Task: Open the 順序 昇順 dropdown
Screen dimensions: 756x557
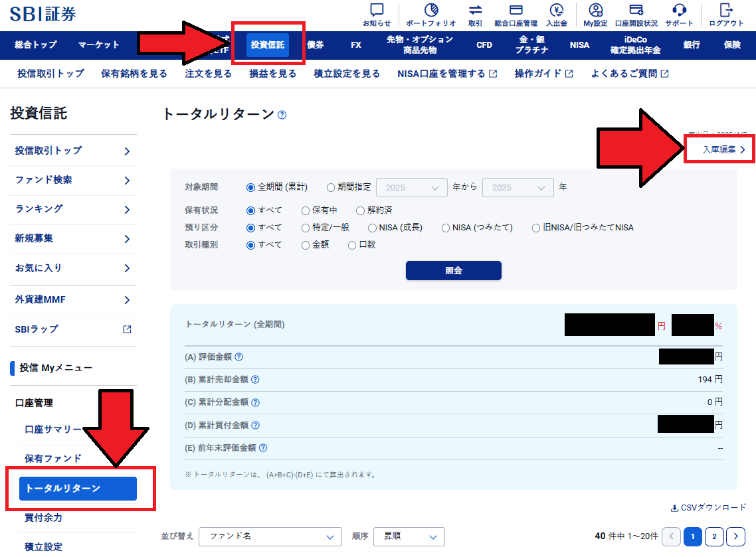Action: click(409, 537)
